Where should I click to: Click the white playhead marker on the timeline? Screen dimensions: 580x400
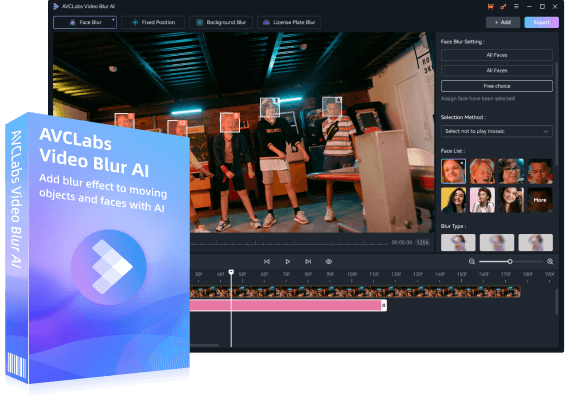(x=231, y=272)
